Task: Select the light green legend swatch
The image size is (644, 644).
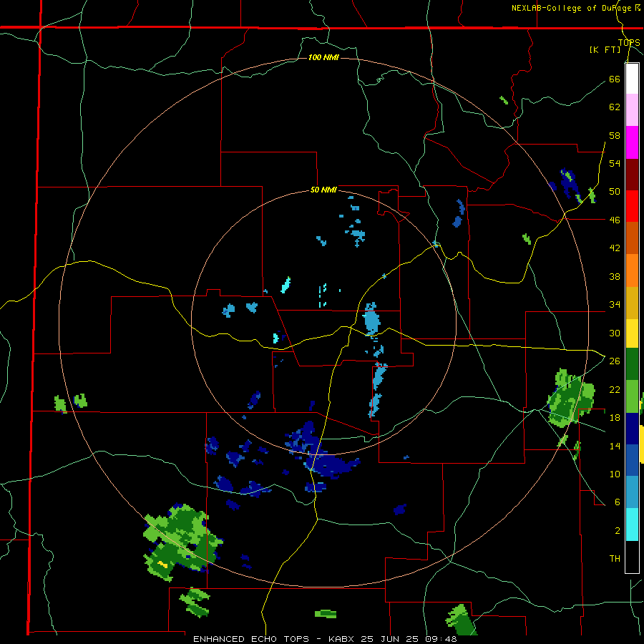Action: click(x=632, y=396)
